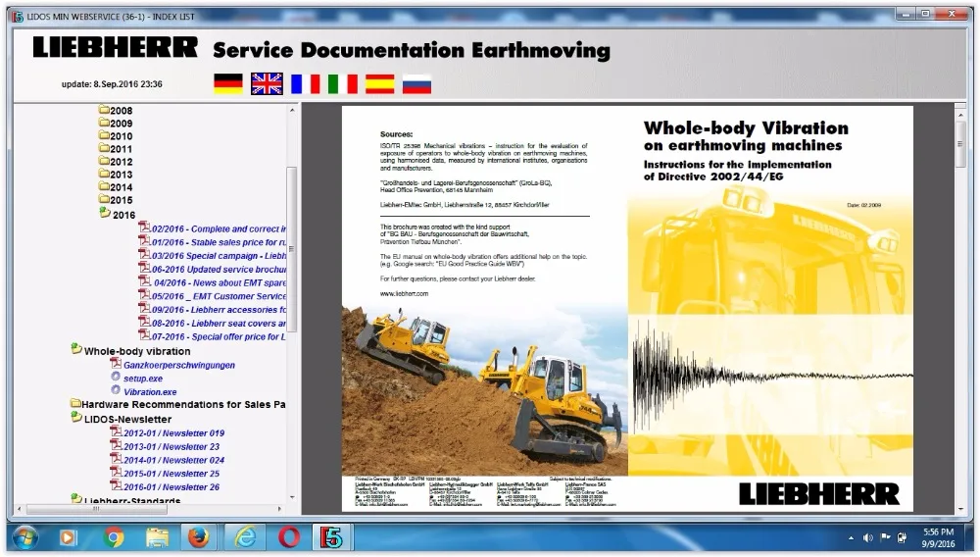
Task: Launch Firefox from taskbar
Action: click(198, 537)
